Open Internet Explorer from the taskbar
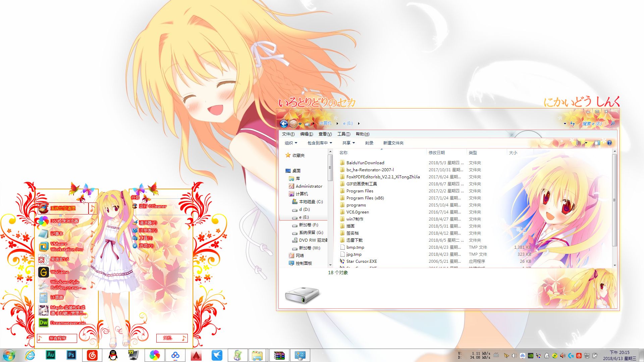The height and width of the screenshot is (362, 644). point(30,355)
